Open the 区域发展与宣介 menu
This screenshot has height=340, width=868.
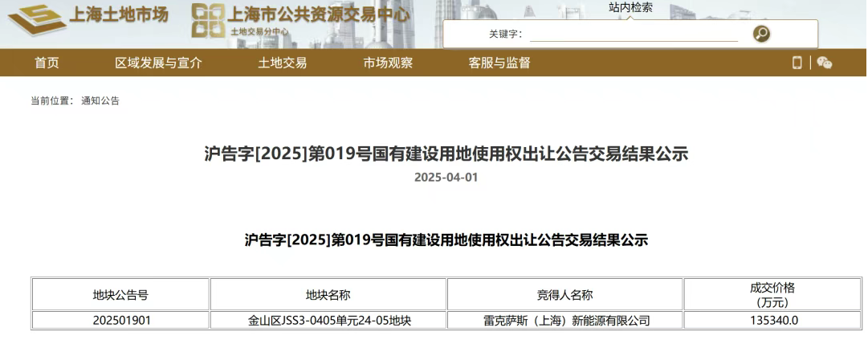tap(158, 63)
